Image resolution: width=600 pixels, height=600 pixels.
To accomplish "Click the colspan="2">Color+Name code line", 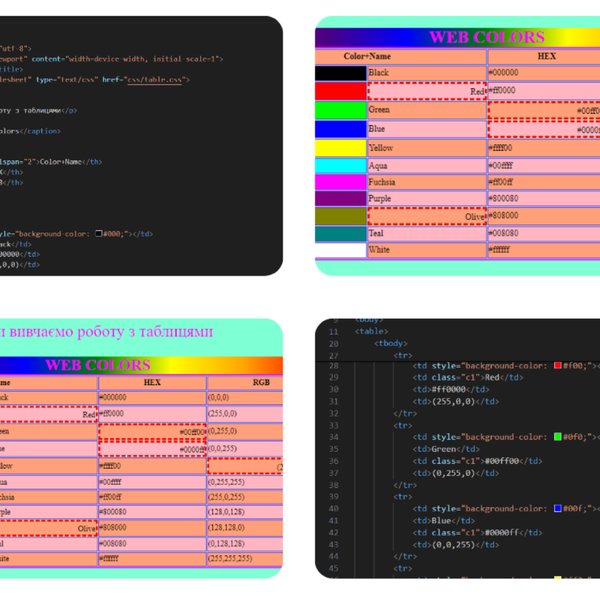I will [x=51, y=162].
